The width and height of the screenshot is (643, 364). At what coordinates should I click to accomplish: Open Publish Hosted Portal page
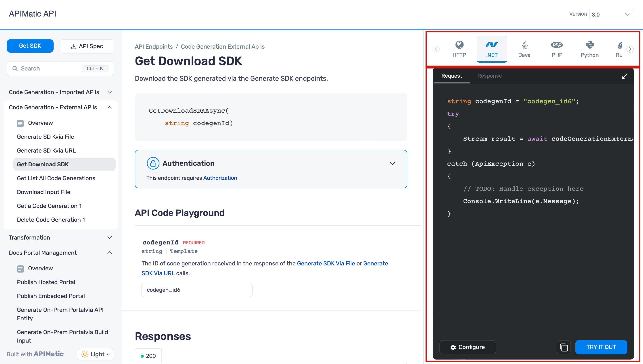[46, 282]
